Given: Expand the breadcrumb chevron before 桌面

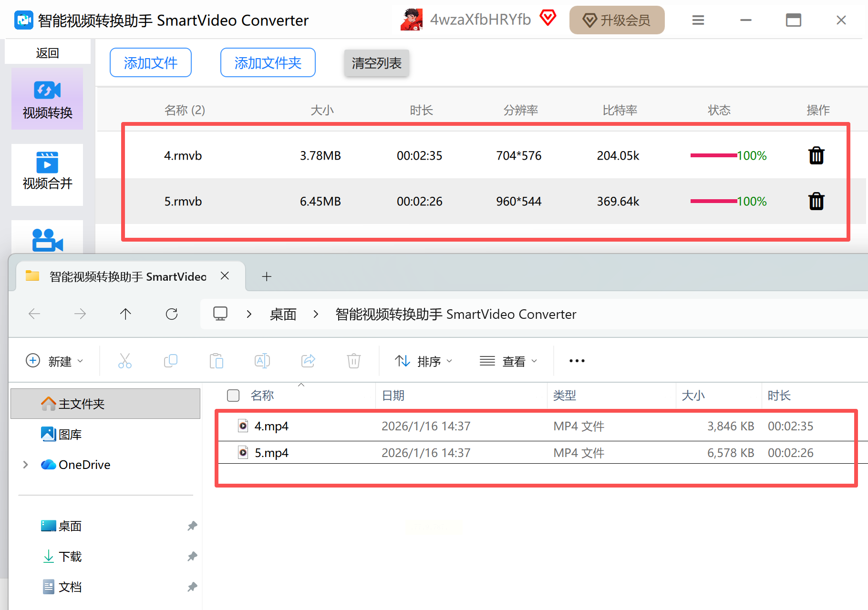Looking at the screenshot, I should tap(249, 314).
